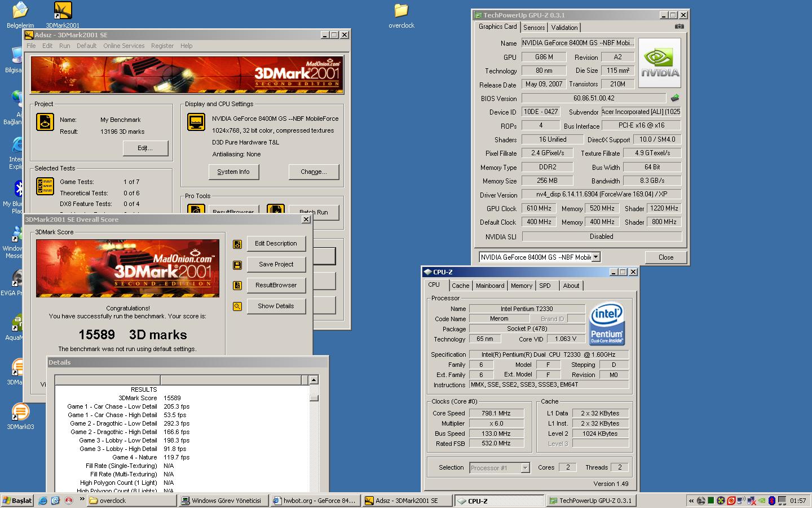Open the Register menu in 3DMark2001
The height and width of the screenshot is (508, 812).
(x=162, y=46)
